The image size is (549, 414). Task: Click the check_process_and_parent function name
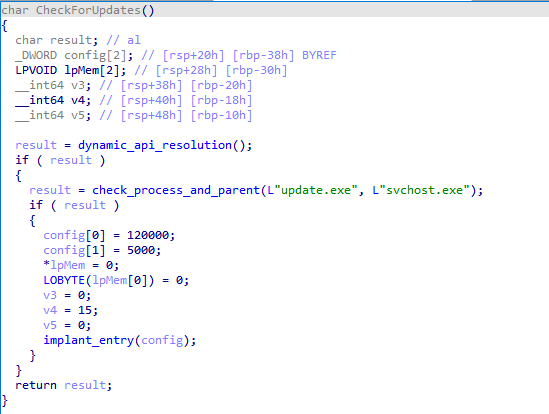click(x=176, y=190)
